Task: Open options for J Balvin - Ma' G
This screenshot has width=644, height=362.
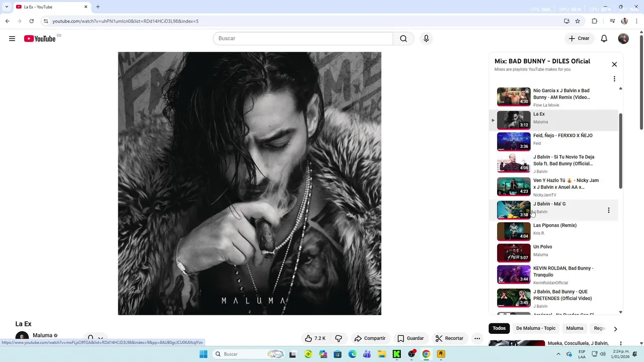Action: coord(608,210)
